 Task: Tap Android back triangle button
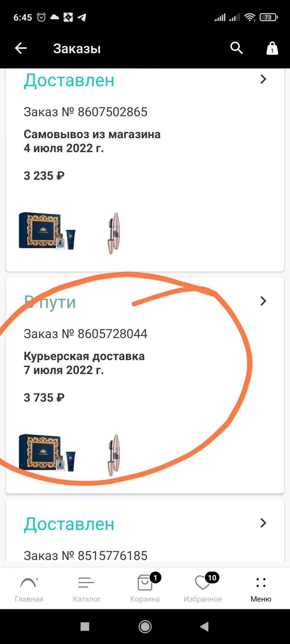[204, 627]
